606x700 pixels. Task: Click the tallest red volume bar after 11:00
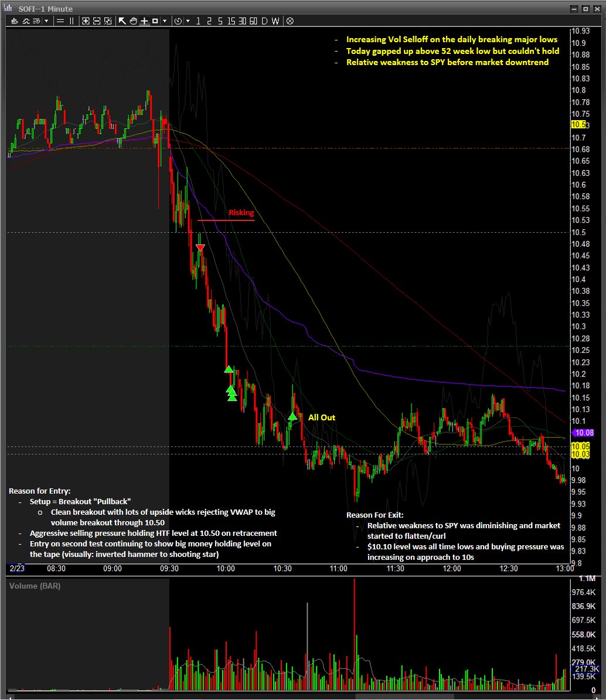click(x=355, y=634)
